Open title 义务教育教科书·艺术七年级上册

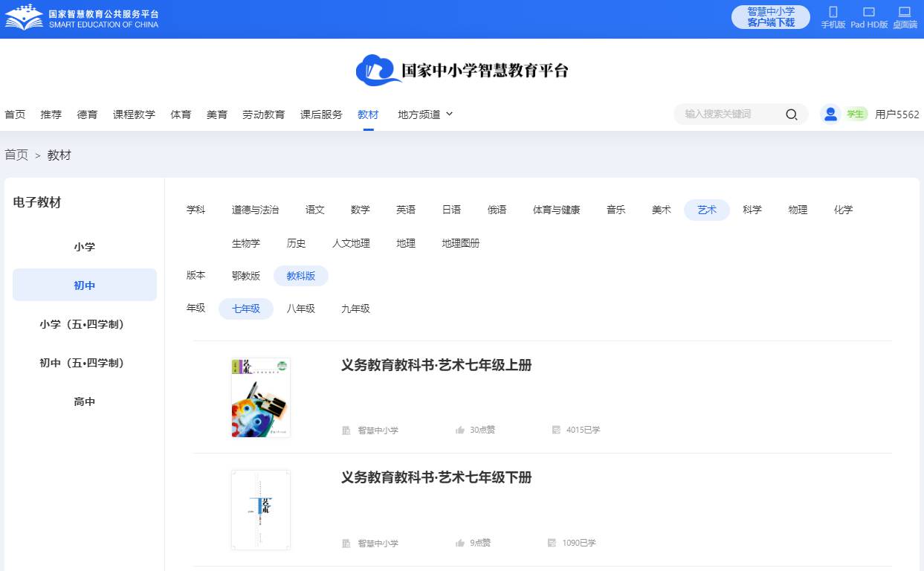click(436, 365)
